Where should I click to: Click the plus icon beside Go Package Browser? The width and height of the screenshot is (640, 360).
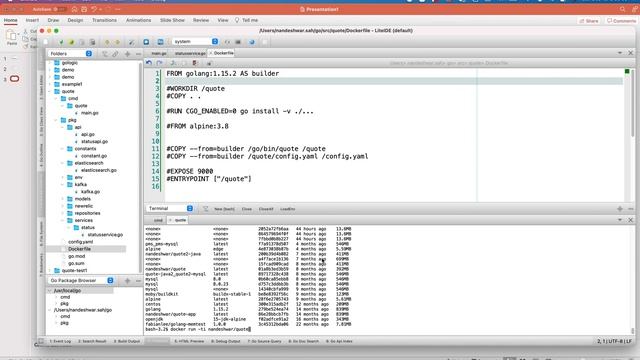127,280
